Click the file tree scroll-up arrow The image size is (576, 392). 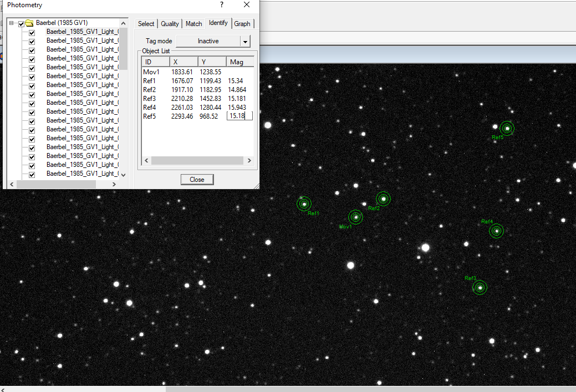click(x=124, y=23)
